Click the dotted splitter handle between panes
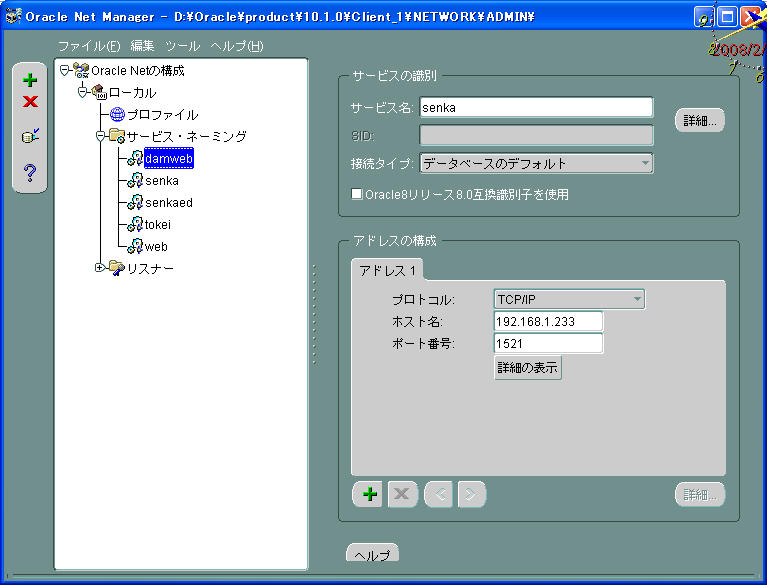This screenshot has width=767, height=585. 315,315
